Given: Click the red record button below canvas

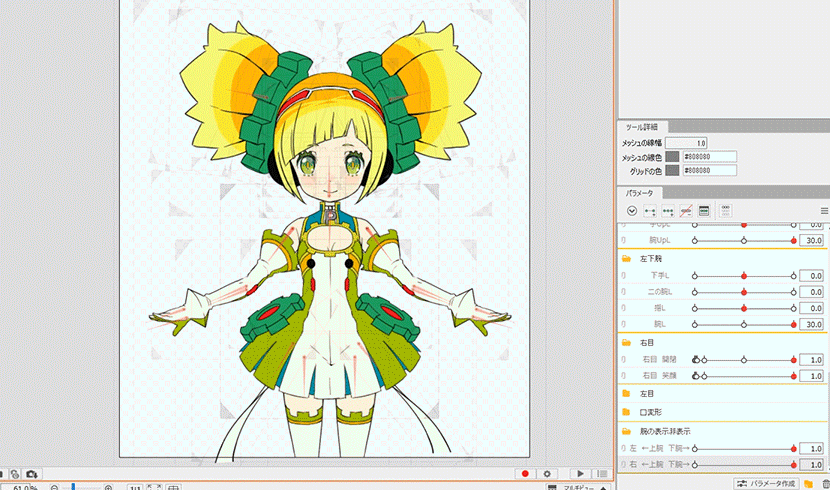Looking at the screenshot, I should pyautogui.click(x=525, y=473).
